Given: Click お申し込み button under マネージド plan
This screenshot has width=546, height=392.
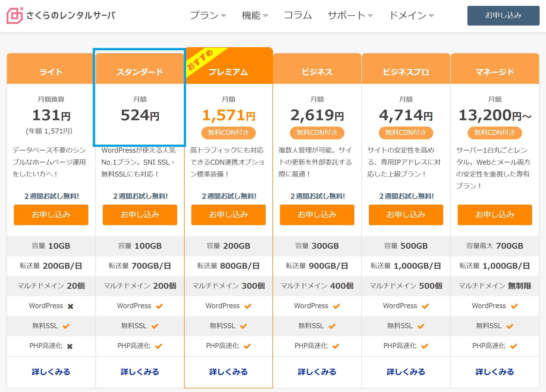Looking at the screenshot, I should [495, 215].
